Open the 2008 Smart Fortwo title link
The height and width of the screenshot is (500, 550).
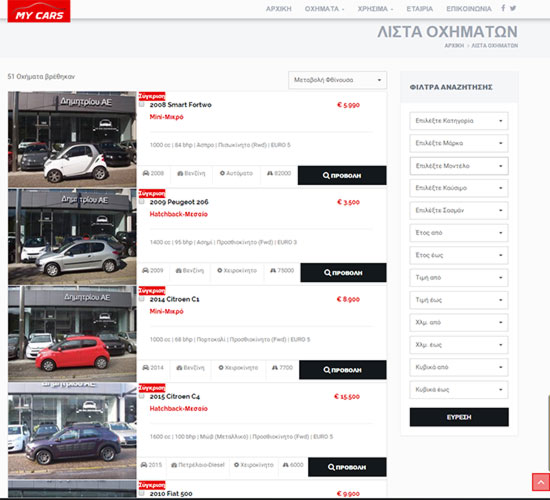180,105
